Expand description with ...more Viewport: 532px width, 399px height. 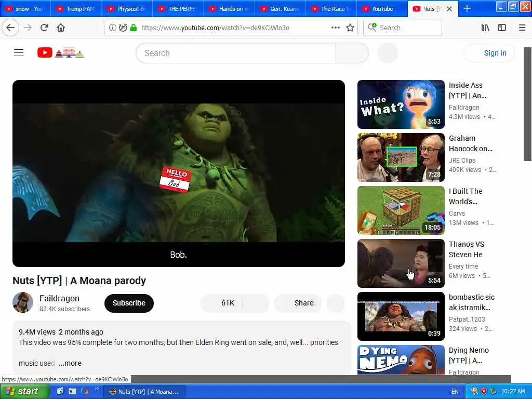point(70,363)
